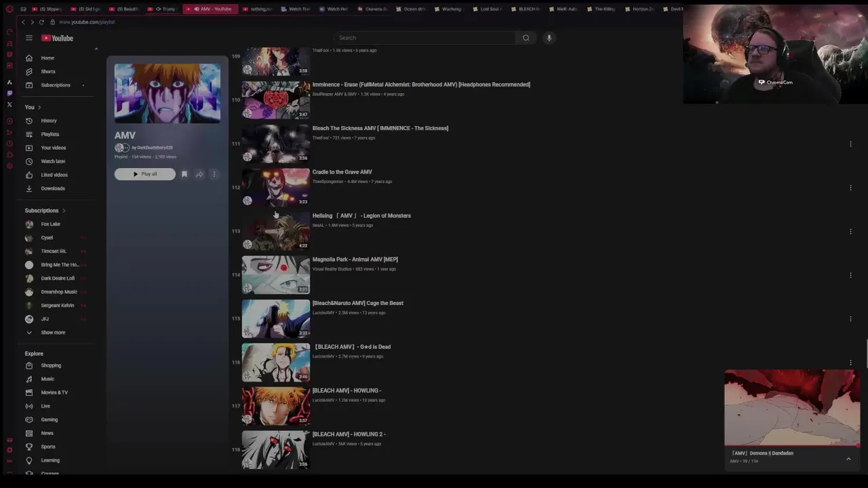Open Opera menu logo
Screen dimensions: 868x488
(x=9, y=9)
